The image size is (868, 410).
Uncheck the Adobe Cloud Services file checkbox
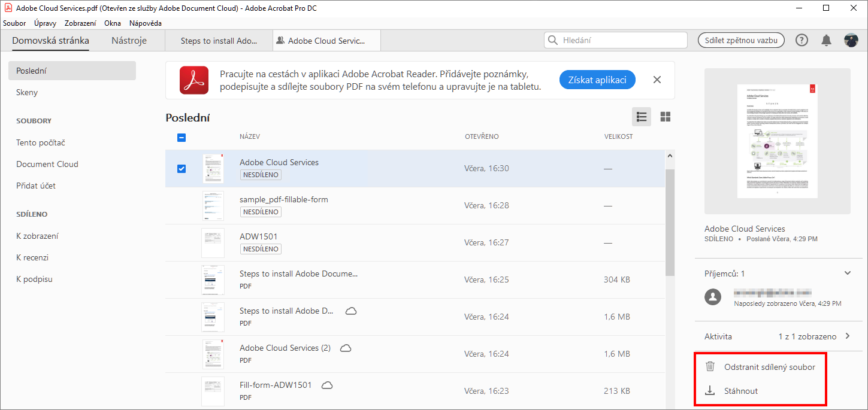click(182, 169)
